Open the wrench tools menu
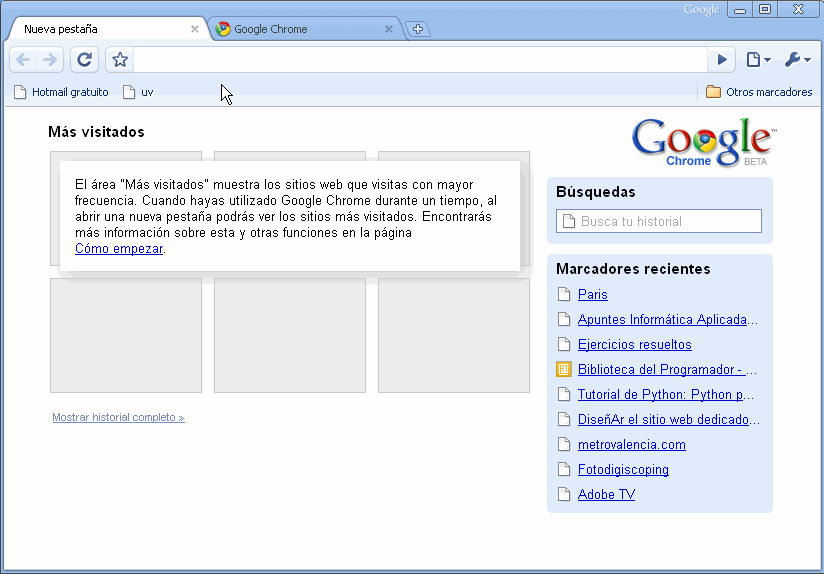Viewport: 824px width, 574px height. pos(797,59)
